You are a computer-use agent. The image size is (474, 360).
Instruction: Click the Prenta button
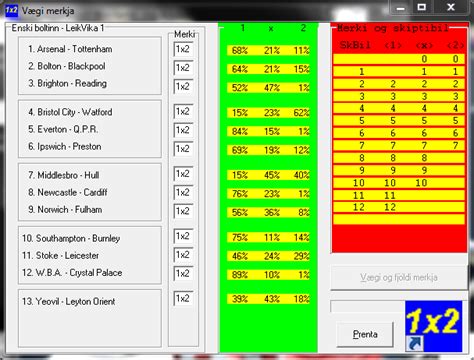pos(365,334)
